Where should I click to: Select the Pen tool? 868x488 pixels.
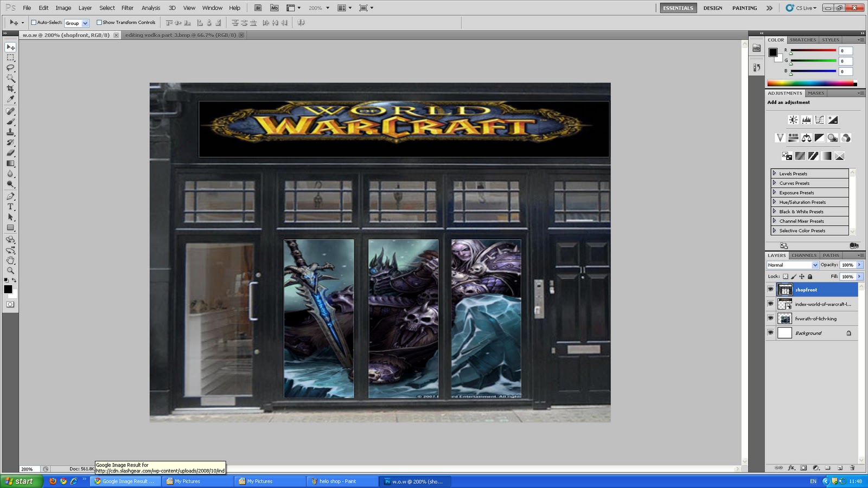click(10, 196)
